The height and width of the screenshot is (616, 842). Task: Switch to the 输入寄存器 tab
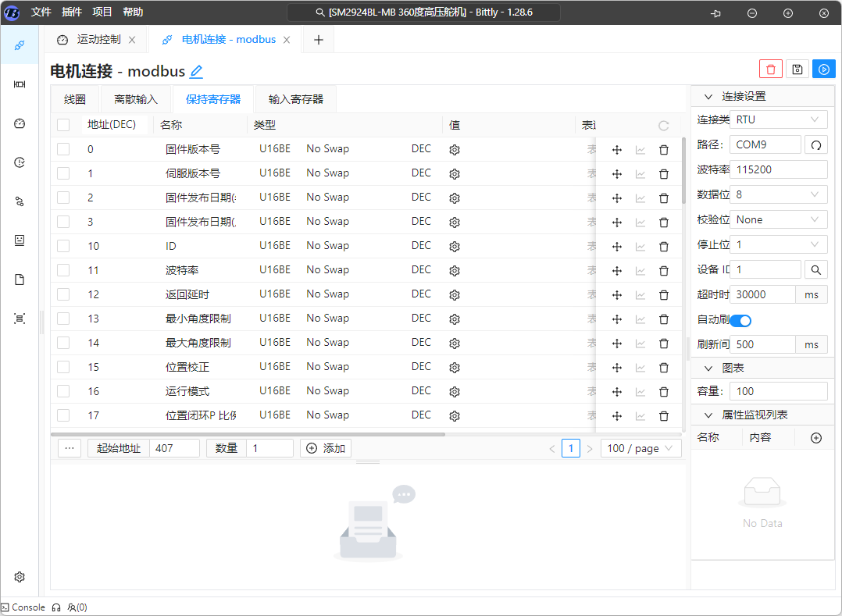tap(296, 99)
